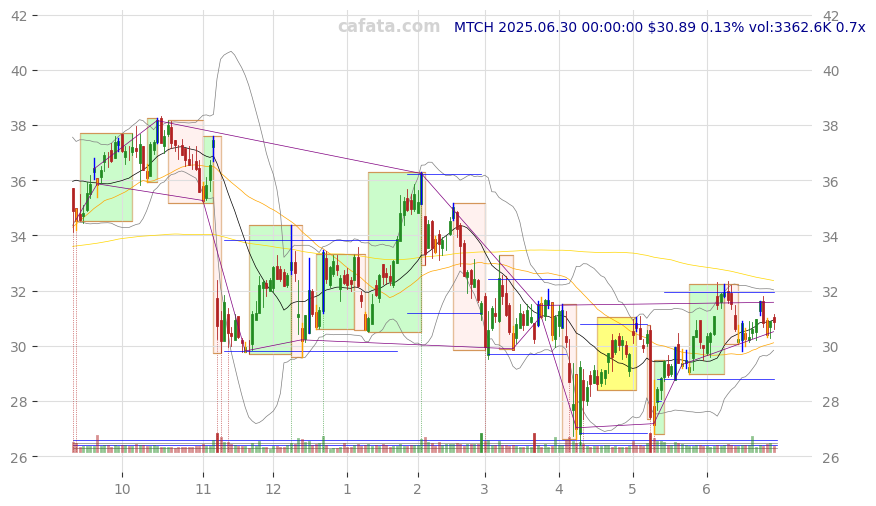Click the x-axis month label 3
Image resolution: width=876 pixels, height=506 pixels.
[484, 490]
